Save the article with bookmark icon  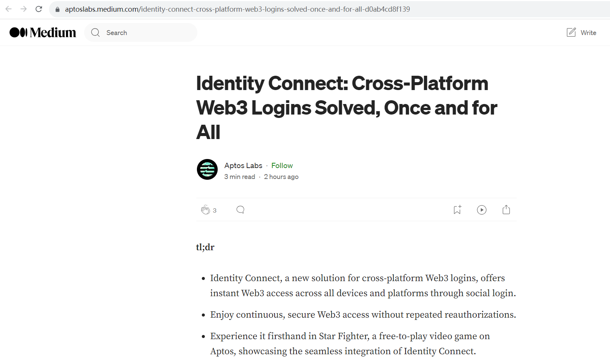[x=457, y=210]
